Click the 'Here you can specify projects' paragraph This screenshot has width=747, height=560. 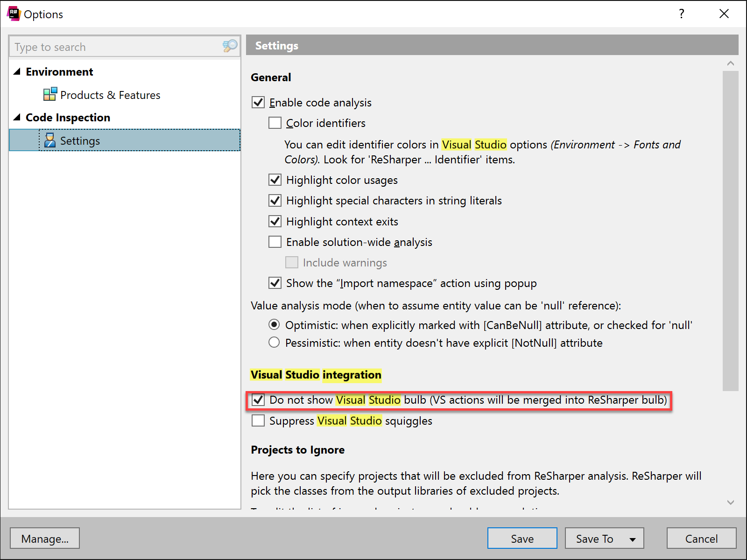point(476,483)
